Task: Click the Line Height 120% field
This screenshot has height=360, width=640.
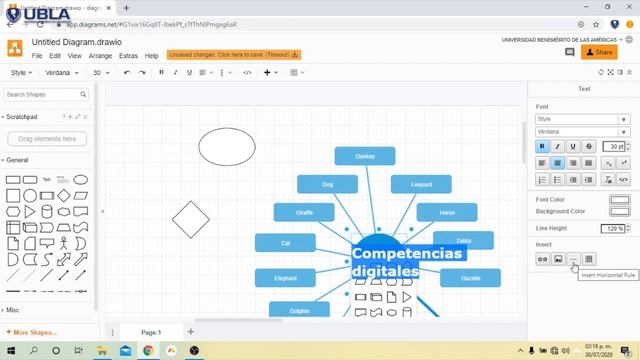Action: 613,229
